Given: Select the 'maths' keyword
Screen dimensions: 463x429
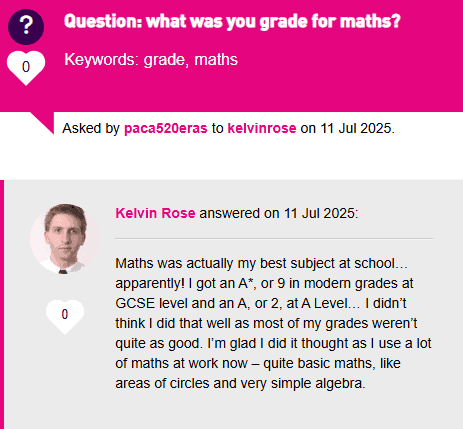Looking at the screenshot, I should [x=216, y=60].
